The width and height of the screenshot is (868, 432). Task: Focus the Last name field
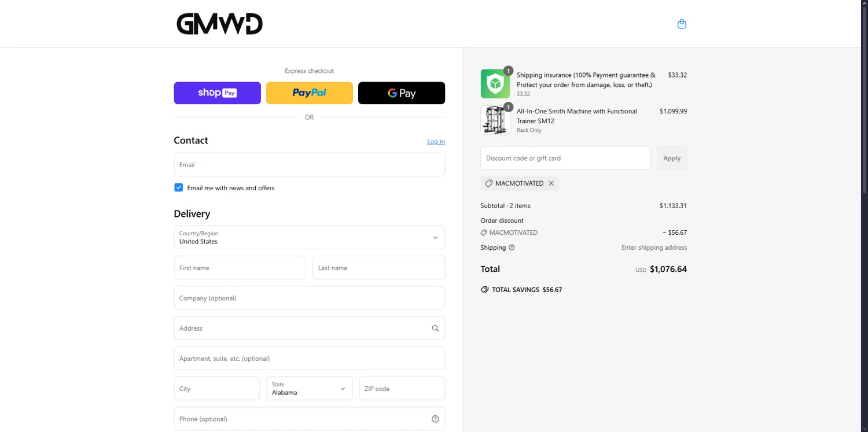click(378, 268)
